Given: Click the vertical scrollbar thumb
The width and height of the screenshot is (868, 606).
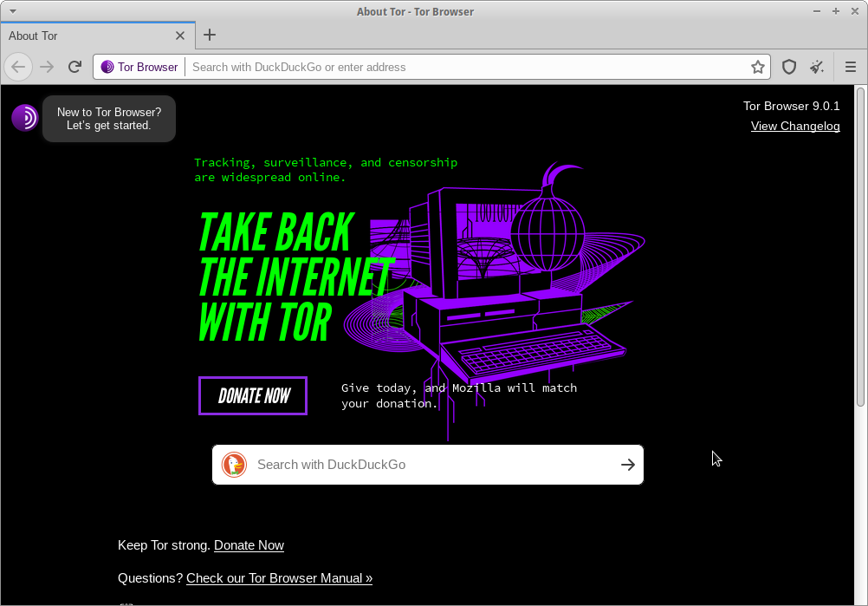Looking at the screenshot, I should pos(860,247).
